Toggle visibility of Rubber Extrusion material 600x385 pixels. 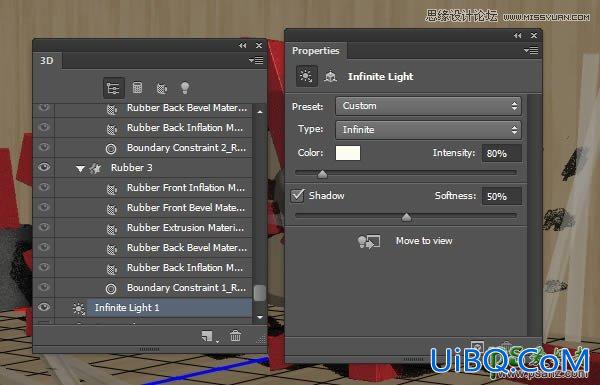(x=44, y=227)
